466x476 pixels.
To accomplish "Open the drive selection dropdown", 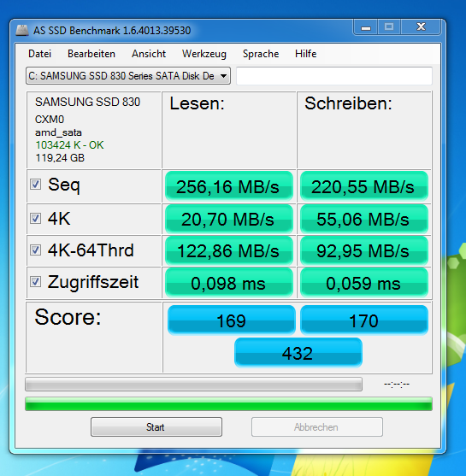I will click(x=128, y=76).
